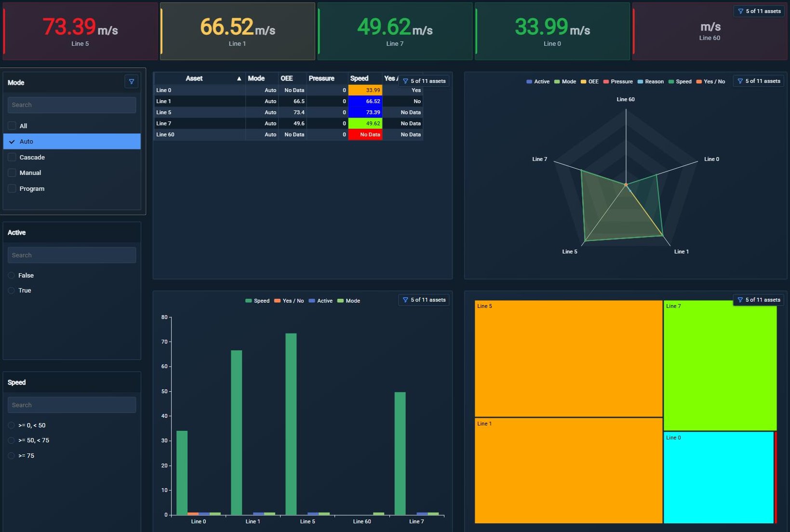Toggle Pressure series in radar legend

click(618, 81)
